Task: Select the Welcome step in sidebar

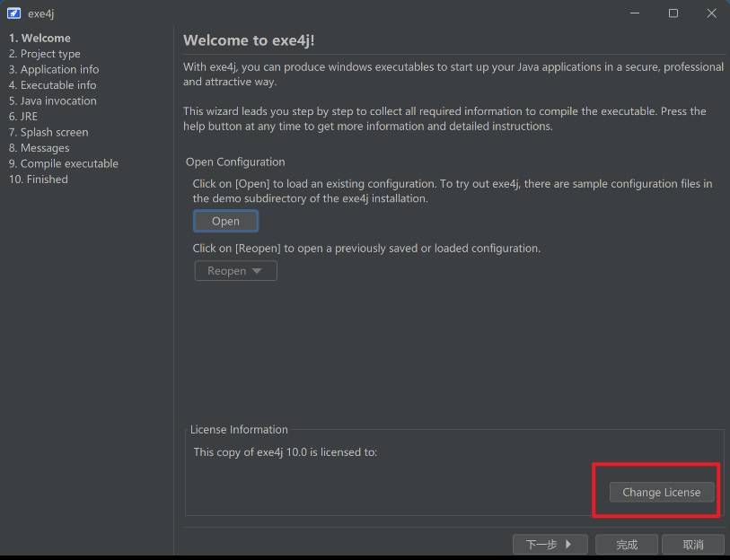Action: coord(40,38)
